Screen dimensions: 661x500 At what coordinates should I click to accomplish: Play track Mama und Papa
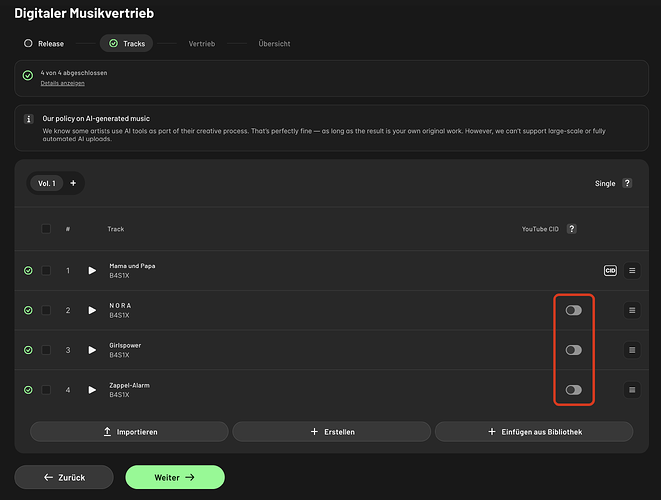[92, 271]
